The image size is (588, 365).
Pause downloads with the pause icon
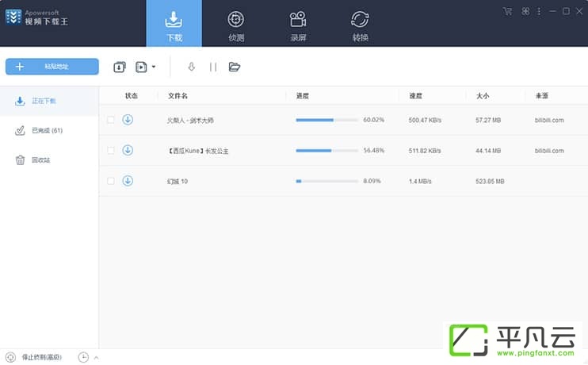click(213, 67)
